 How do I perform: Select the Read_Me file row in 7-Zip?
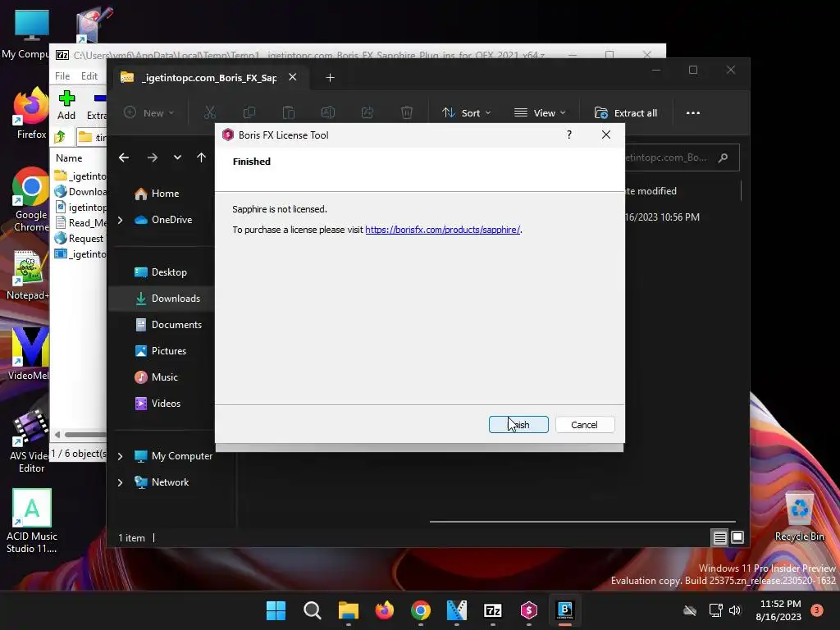pyautogui.click(x=80, y=223)
